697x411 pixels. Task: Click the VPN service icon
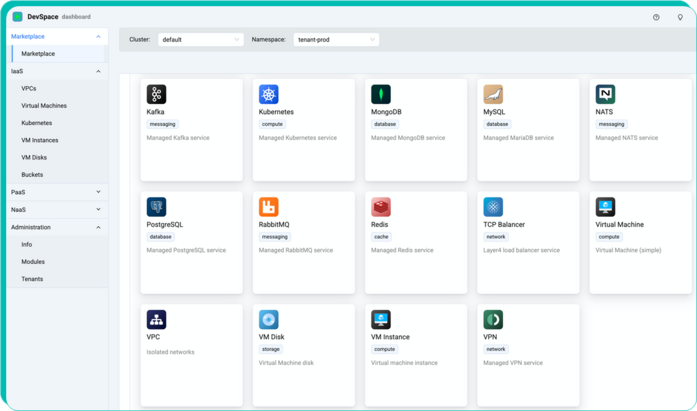coord(493,319)
